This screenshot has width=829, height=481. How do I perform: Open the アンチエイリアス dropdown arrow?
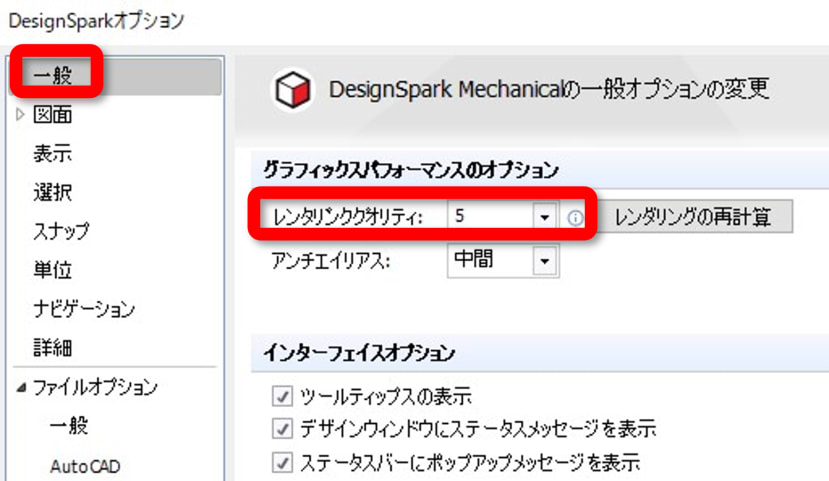tap(545, 261)
